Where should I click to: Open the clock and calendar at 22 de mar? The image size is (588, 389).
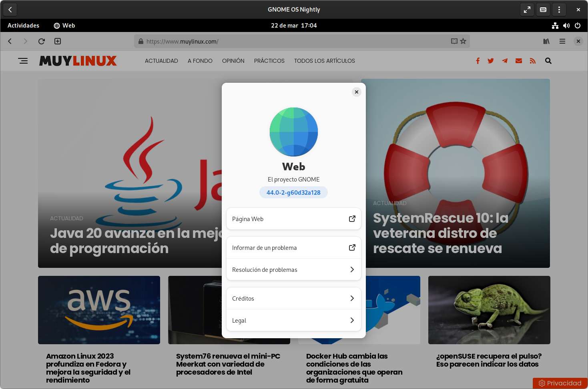294,26
